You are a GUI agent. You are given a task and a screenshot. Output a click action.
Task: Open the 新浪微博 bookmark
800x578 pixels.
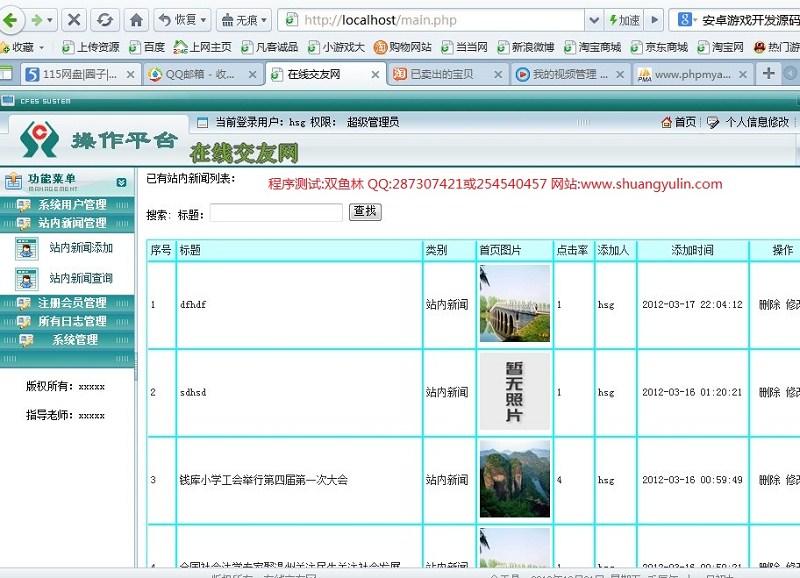pos(526,47)
